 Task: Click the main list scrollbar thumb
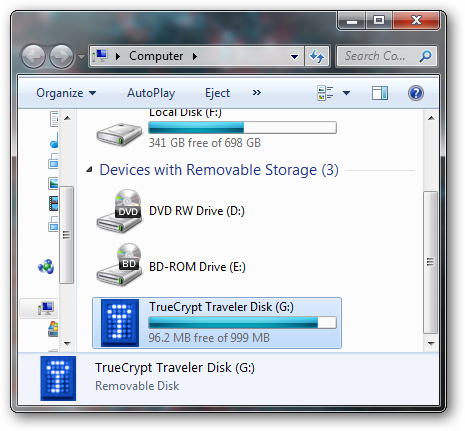coord(431,262)
